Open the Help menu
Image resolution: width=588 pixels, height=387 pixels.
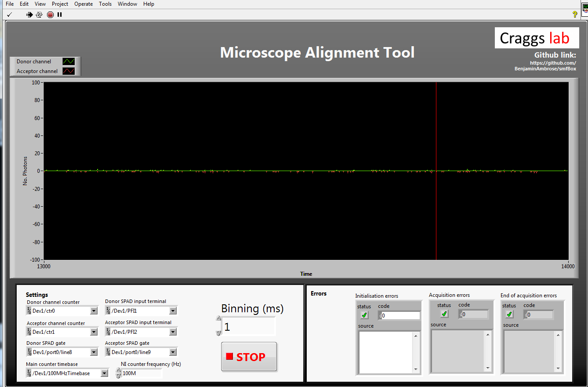click(x=149, y=4)
